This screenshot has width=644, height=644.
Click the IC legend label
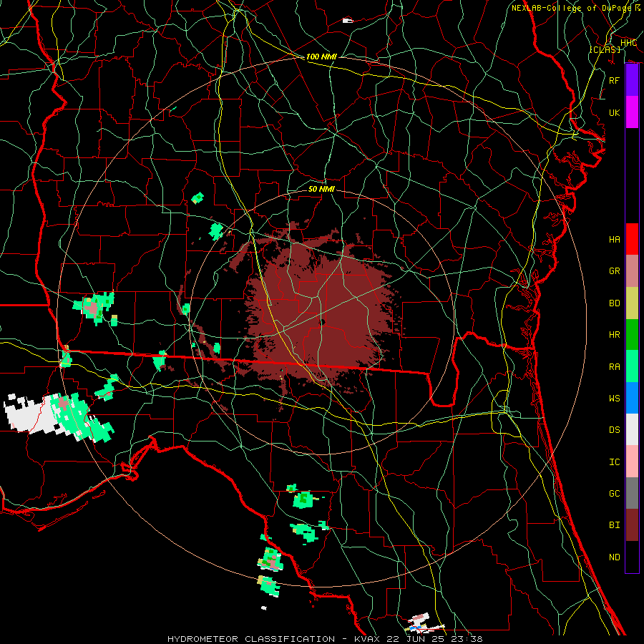[x=614, y=462]
